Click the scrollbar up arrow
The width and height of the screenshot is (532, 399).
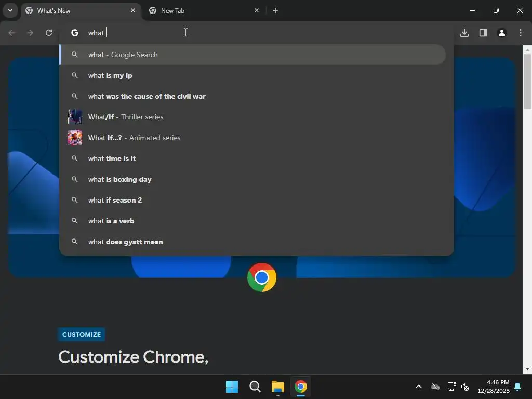(527, 49)
